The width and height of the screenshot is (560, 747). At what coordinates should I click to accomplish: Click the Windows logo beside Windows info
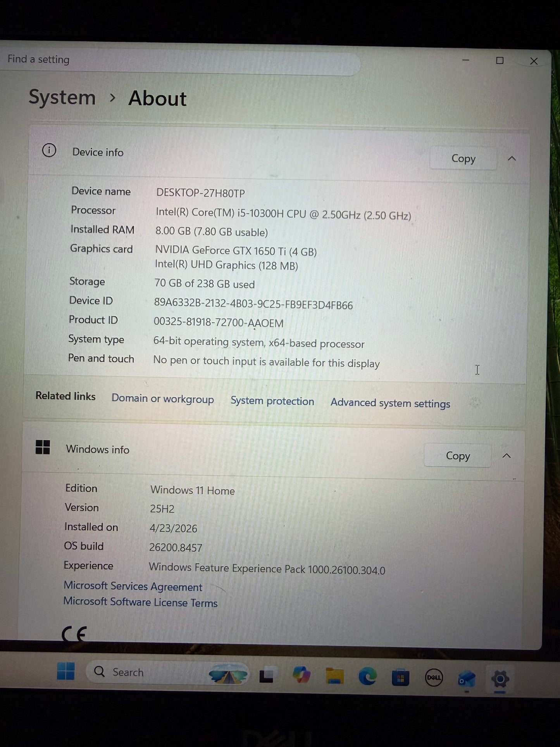pyautogui.click(x=43, y=447)
